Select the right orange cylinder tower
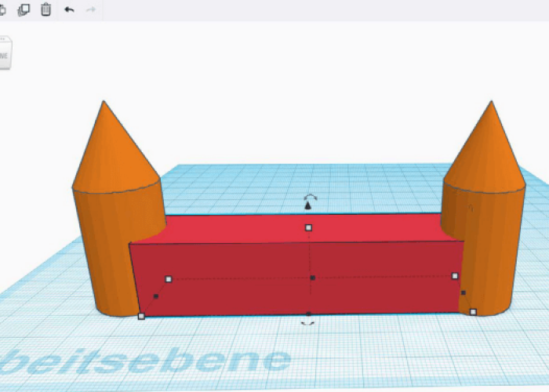 point(490,245)
